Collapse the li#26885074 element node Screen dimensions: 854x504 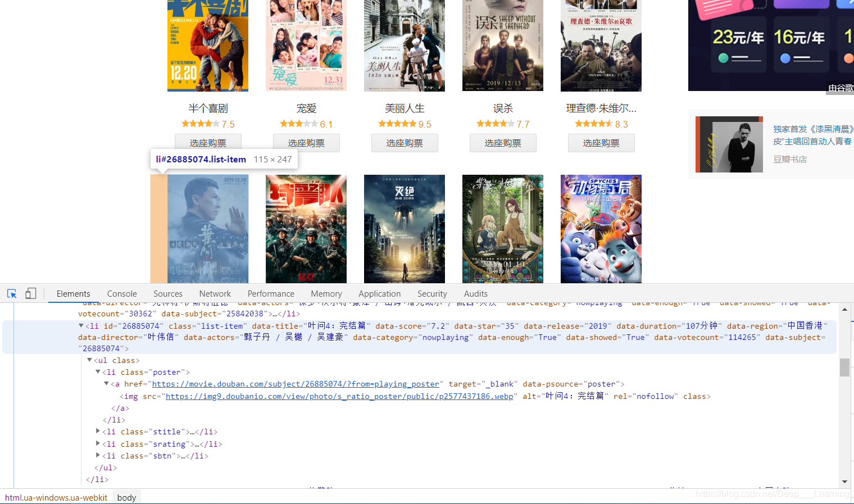tap(81, 325)
